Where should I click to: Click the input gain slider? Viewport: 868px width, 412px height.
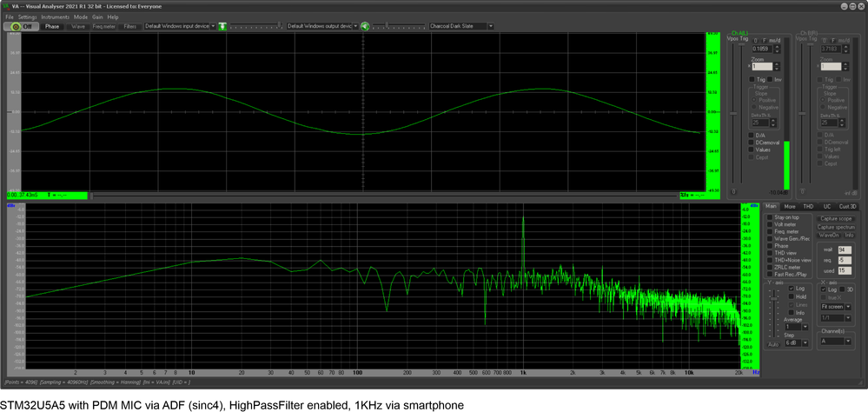click(255, 25)
